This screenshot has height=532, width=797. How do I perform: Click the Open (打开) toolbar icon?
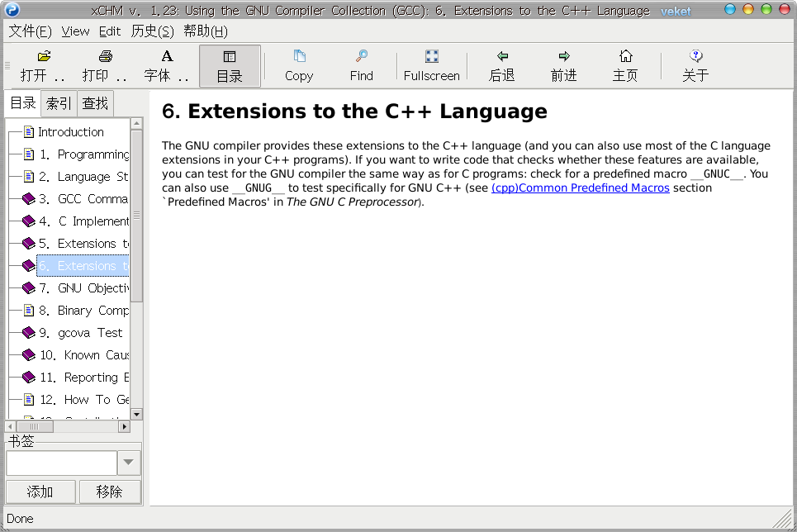pos(45,56)
